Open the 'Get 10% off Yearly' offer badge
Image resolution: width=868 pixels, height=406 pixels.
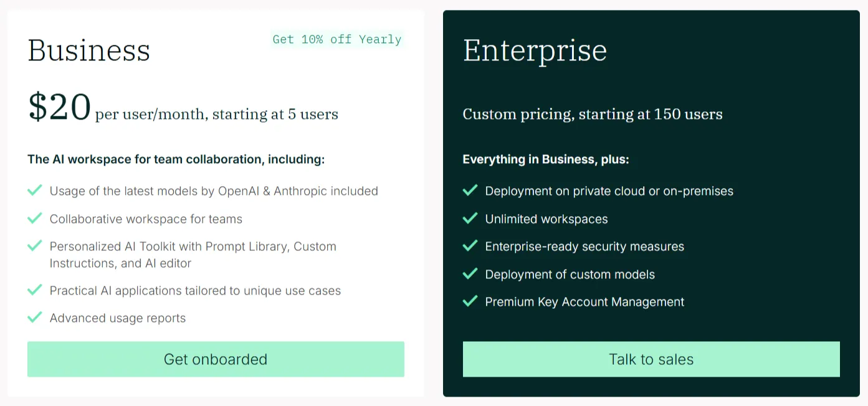[x=336, y=39]
